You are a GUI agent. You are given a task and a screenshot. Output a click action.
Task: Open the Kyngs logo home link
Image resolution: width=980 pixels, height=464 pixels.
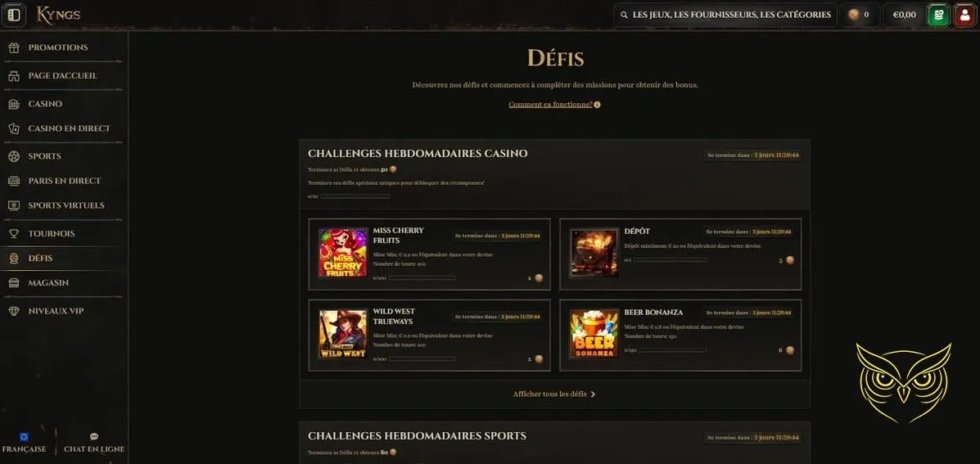[58, 15]
